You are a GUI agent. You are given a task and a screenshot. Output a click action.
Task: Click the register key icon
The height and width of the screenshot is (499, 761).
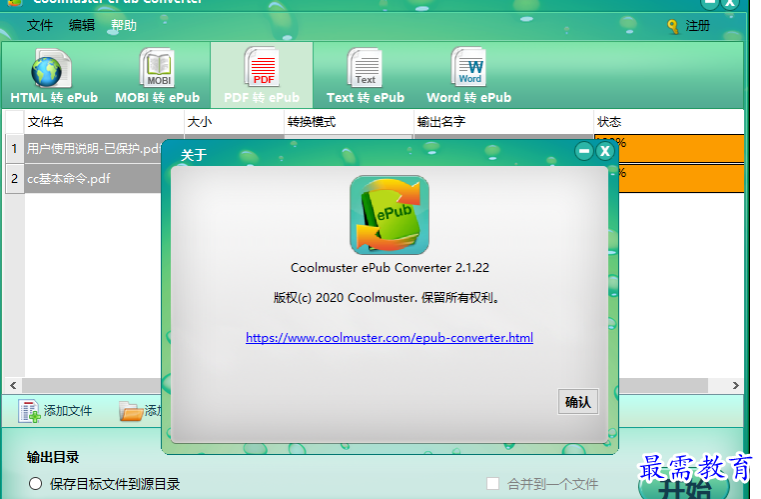[x=673, y=26]
